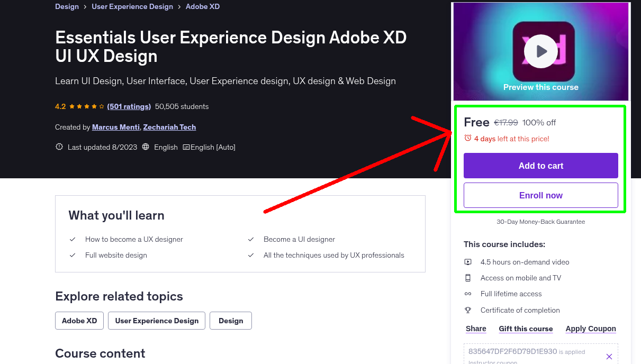Click the clock icon beside Last updated 8/2023

click(59, 147)
